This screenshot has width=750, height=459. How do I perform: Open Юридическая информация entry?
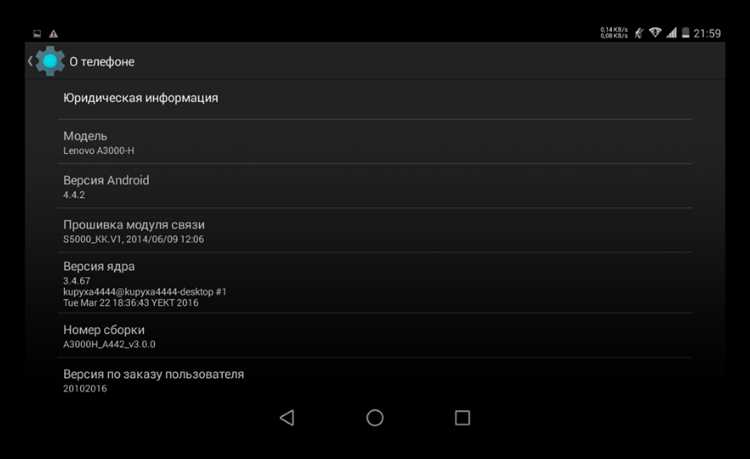[375, 98]
